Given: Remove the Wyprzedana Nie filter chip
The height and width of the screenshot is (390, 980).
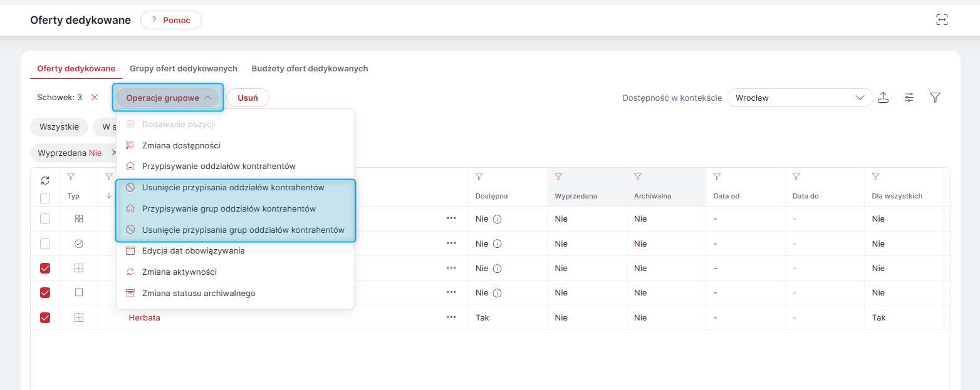Looking at the screenshot, I should pos(114,153).
